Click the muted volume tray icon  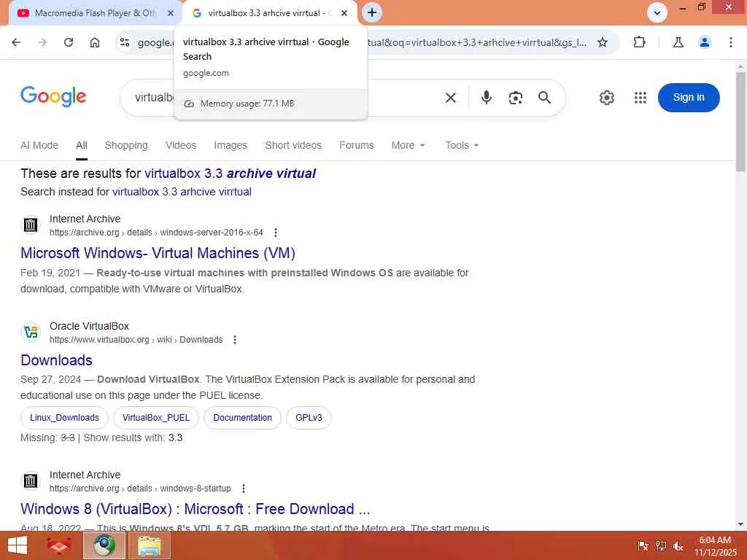click(x=678, y=545)
